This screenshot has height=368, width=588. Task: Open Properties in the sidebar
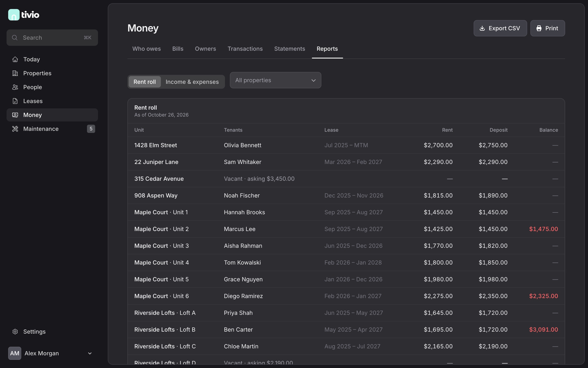coord(52,73)
